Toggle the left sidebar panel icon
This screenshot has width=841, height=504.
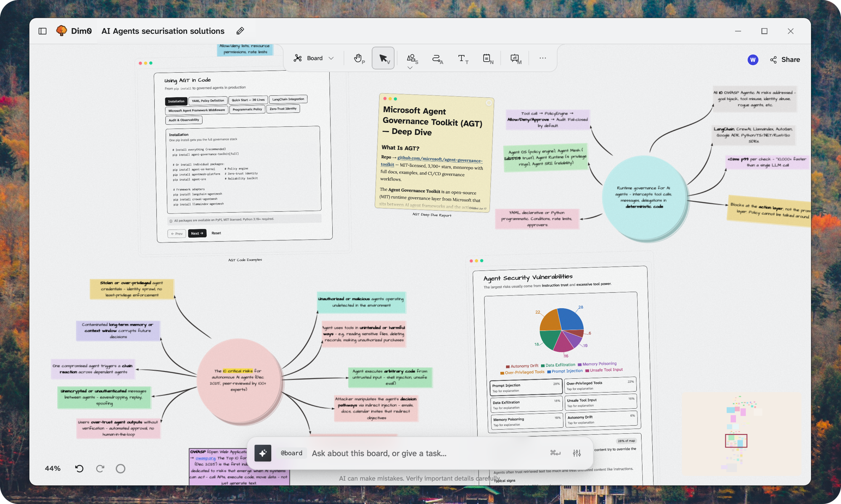(x=42, y=31)
